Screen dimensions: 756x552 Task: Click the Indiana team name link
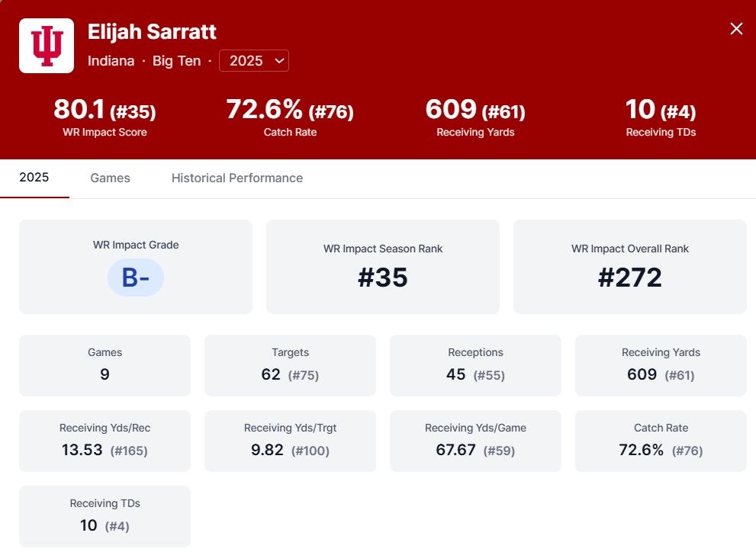111,61
